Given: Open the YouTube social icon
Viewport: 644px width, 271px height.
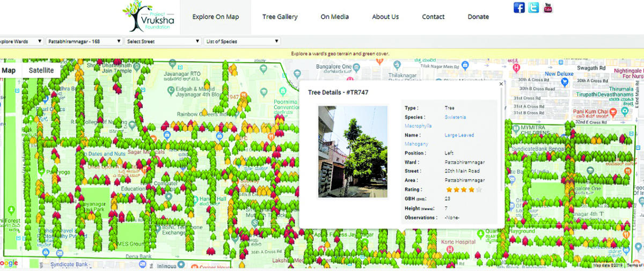Looking at the screenshot, I should coord(547,8).
